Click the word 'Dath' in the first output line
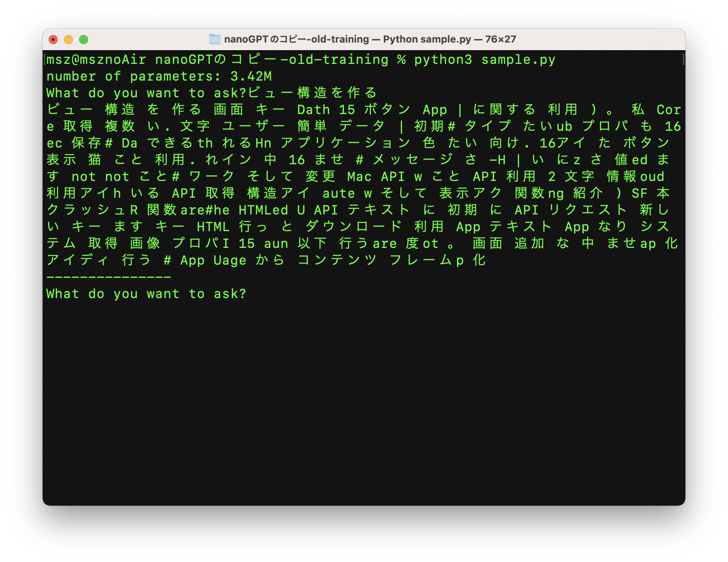 click(x=313, y=110)
